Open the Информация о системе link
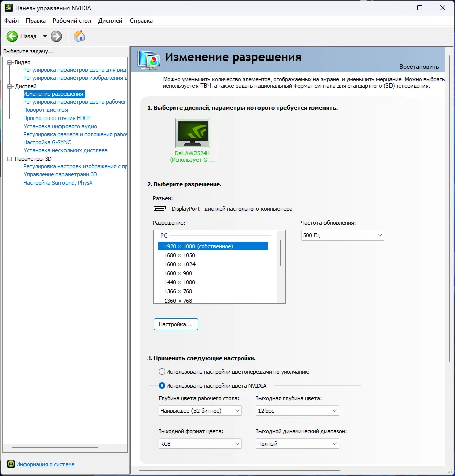Viewport: 455px width, 476px height. tap(45, 464)
